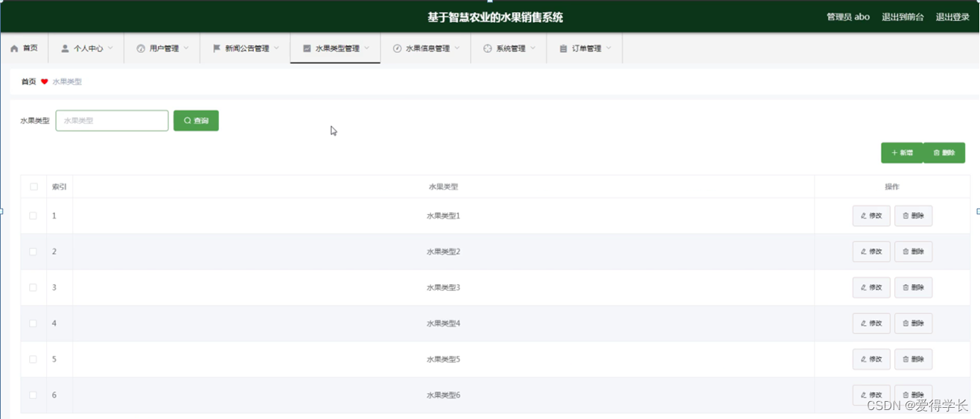Image resolution: width=980 pixels, height=419 pixels.
Task: Click the 退出到前台 link
Action: pyautogui.click(x=903, y=17)
